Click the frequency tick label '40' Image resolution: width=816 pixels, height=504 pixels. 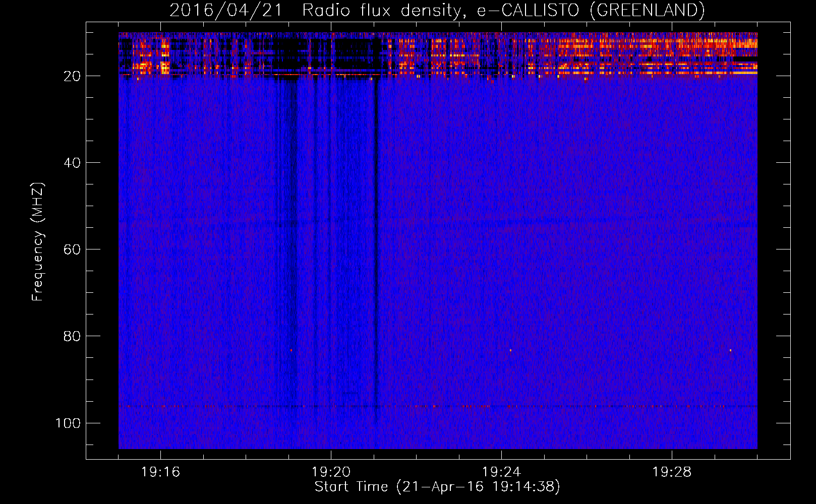click(x=72, y=163)
